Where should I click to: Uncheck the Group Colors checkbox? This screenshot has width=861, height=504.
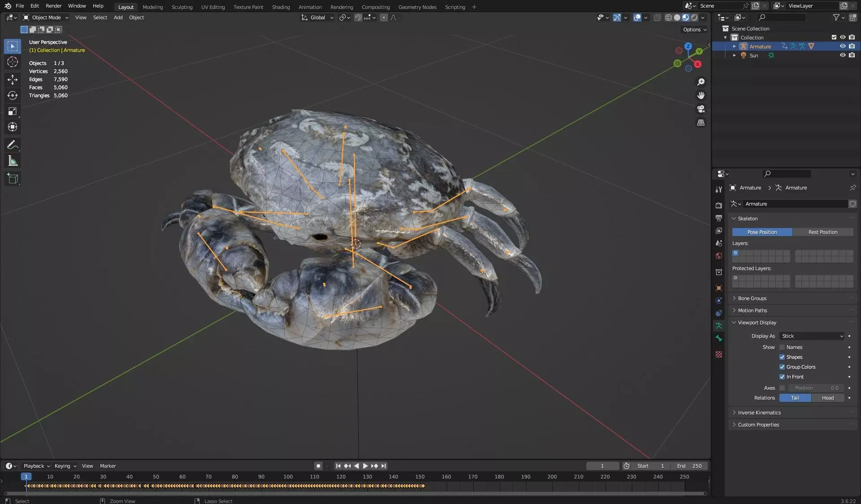[782, 367]
